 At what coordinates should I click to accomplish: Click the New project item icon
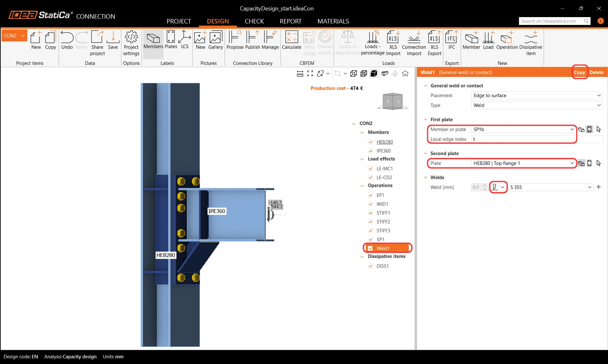pos(36,40)
